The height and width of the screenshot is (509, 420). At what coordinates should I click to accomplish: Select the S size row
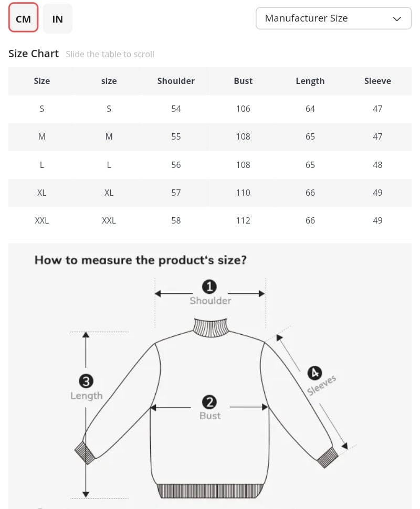pos(42,109)
